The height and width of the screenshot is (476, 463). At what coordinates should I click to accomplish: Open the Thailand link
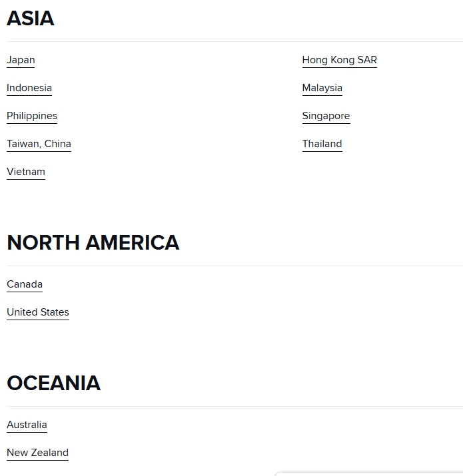click(x=322, y=144)
